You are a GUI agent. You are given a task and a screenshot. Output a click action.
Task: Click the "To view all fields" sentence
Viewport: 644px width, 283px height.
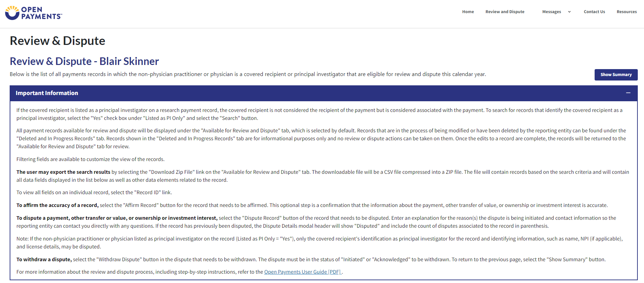pyautogui.click(x=94, y=192)
